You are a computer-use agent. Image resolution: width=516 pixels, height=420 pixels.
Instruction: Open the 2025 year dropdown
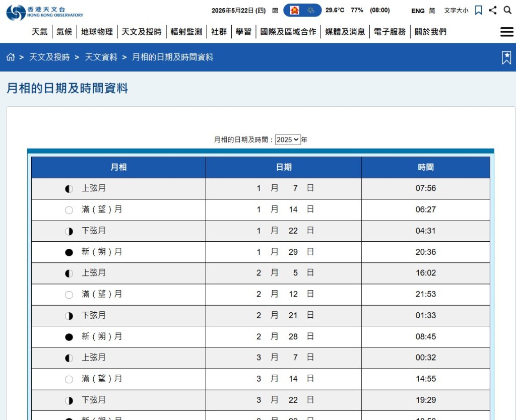288,140
